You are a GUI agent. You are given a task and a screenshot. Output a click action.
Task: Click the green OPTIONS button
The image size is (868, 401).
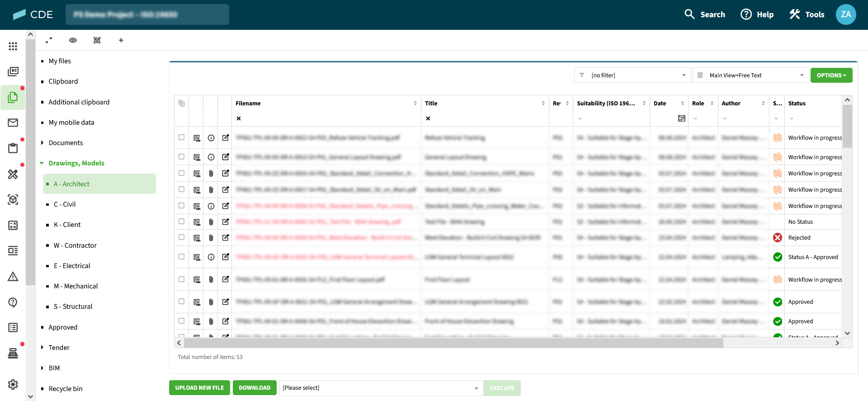pos(831,75)
